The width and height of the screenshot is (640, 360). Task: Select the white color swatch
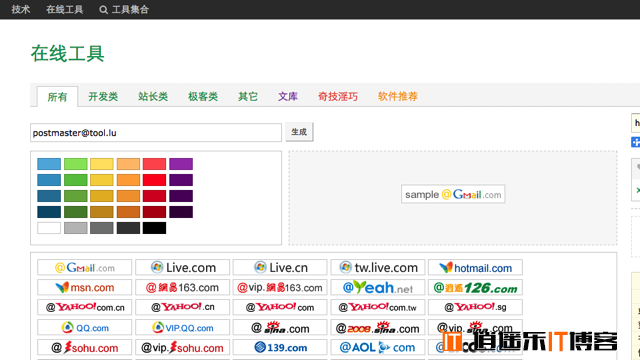tap(49, 228)
